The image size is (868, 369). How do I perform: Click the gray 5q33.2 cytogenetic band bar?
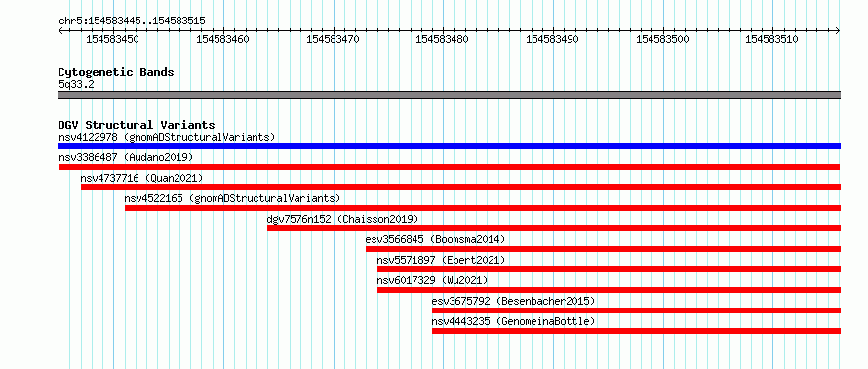pos(449,95)
